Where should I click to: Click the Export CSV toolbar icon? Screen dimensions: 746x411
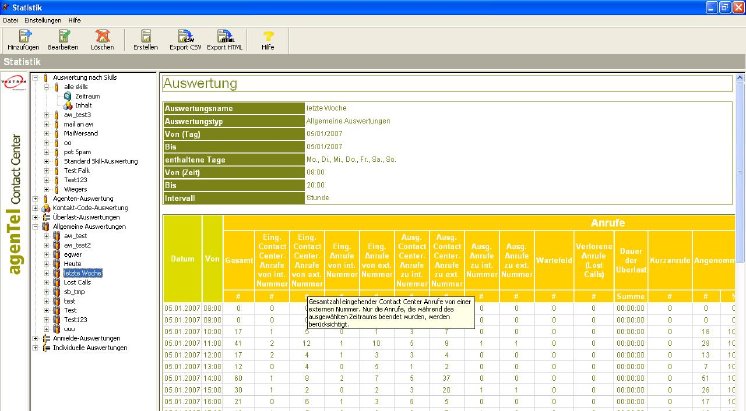click(185, 36)
